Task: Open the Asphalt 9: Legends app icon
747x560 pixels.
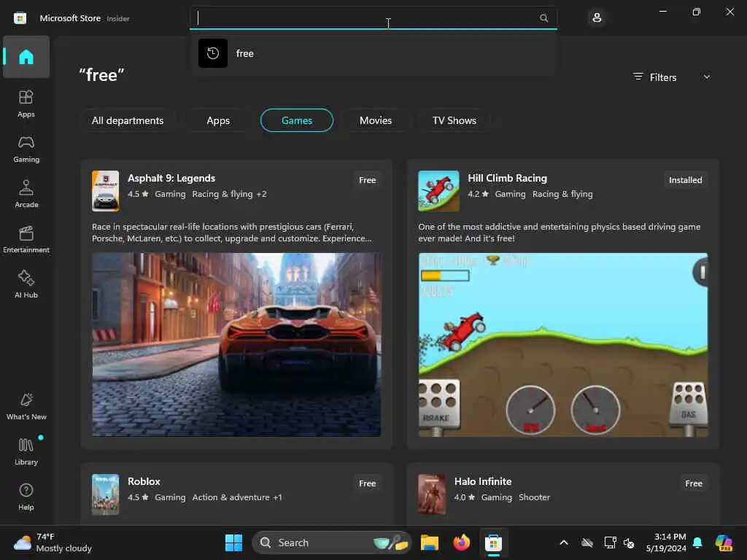Action: (105, 191)
